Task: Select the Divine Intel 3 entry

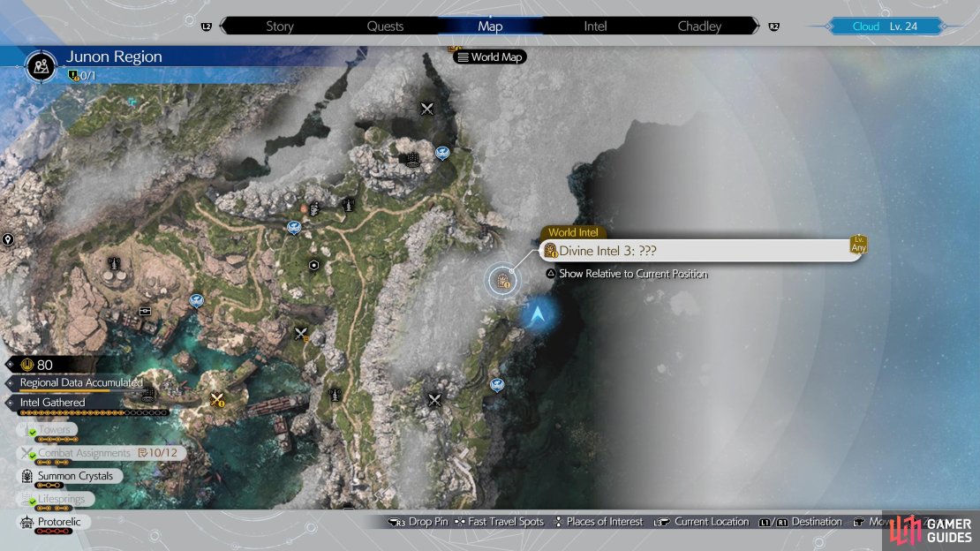Action: point(701,251)
